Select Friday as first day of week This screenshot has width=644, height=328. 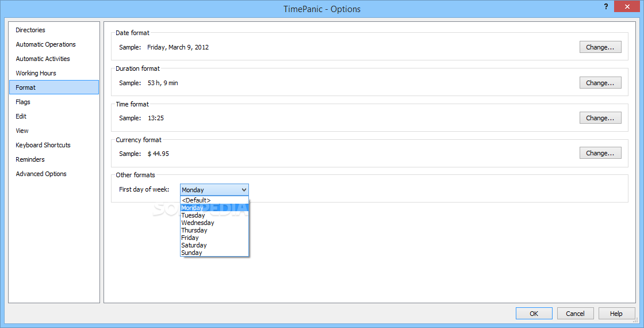(x=214, y=238)
